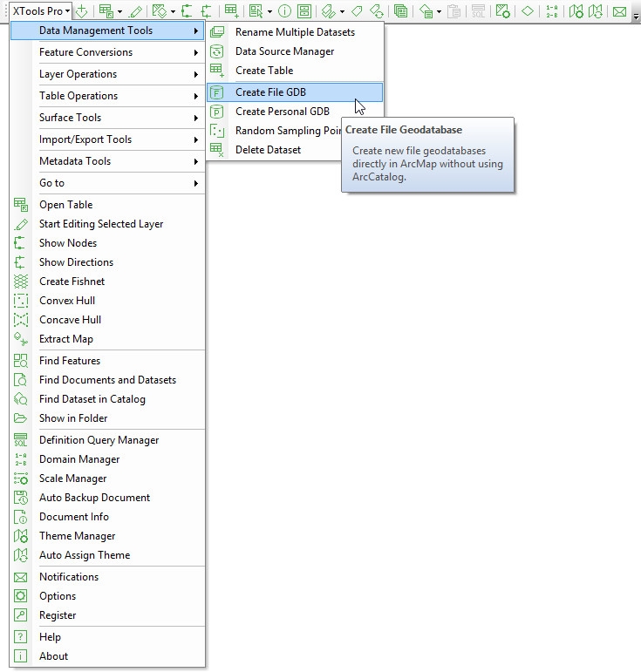Click the Definition Query SQL toolbar icon
The width and height of the screenshot is (641, 672).
coord(478,11)
